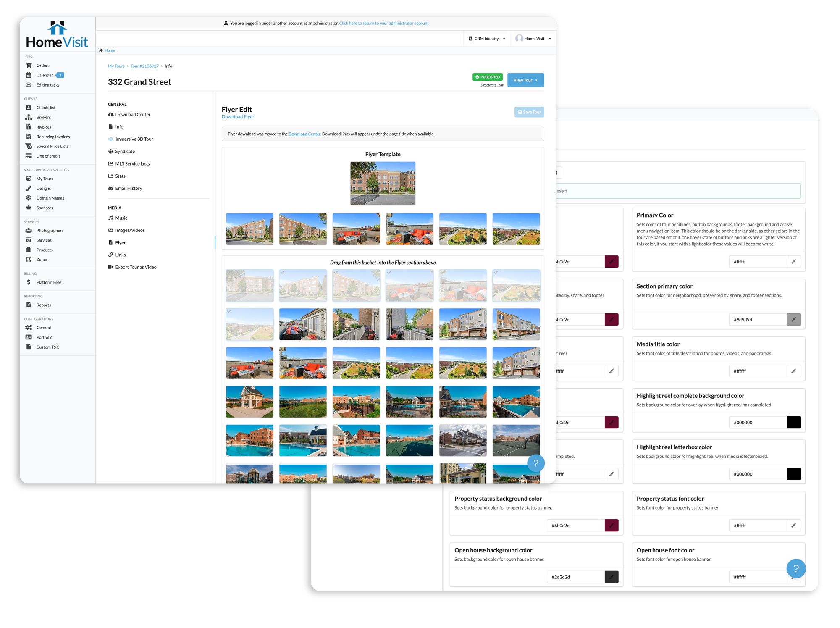This screenshot has height=628, width=840.
Task: Open the My Tours menu item
Action: pyautogui.click(x=46, y=178)
